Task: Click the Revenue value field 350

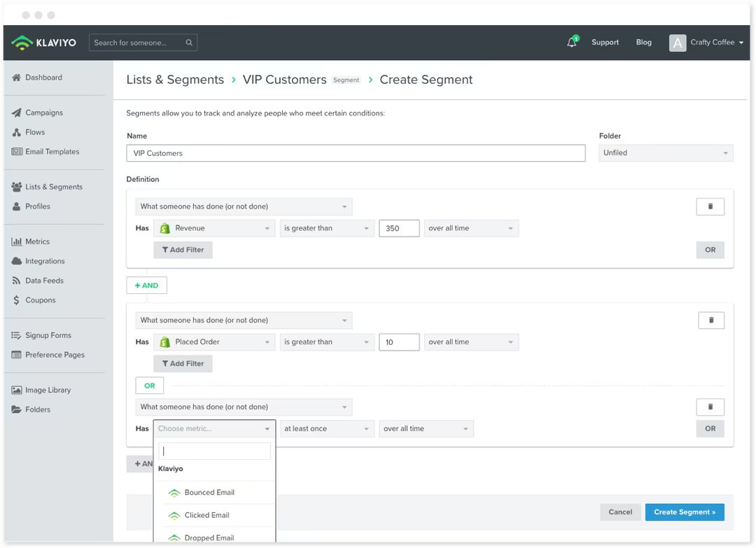Action: 399,228
